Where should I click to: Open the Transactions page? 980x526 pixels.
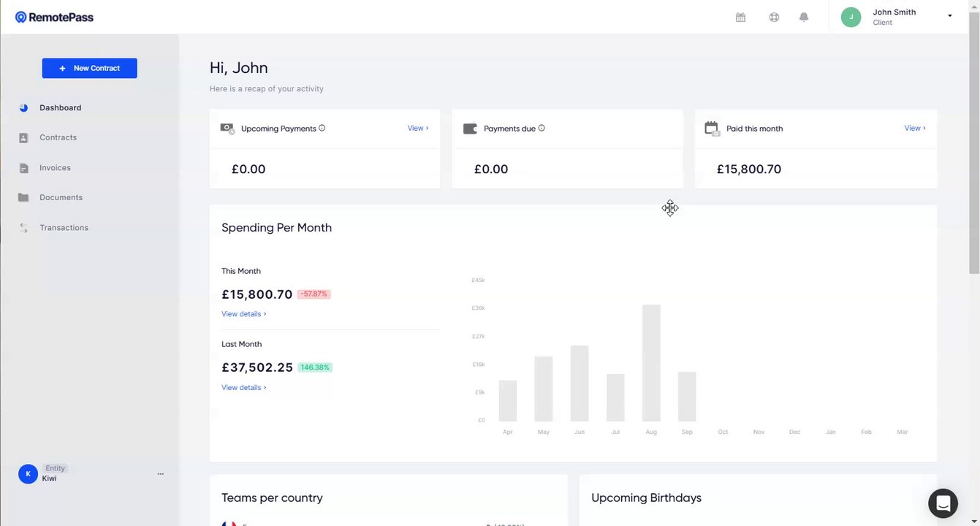(x=64, y=228)
